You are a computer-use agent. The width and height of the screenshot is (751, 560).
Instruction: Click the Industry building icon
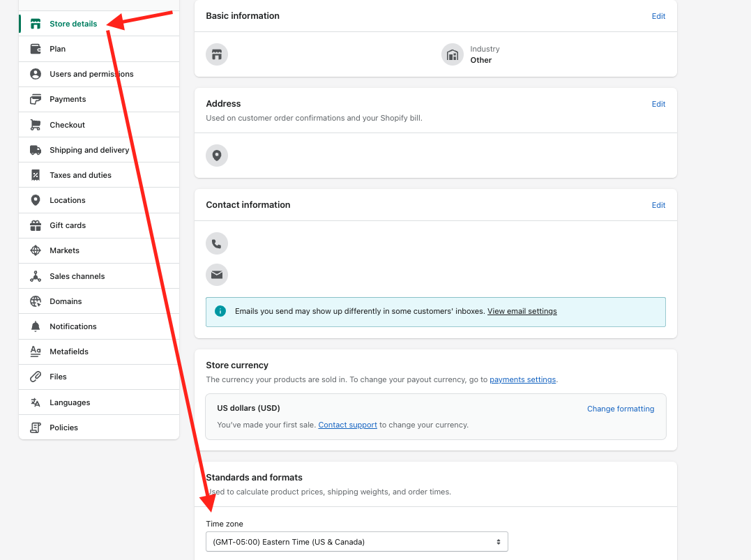pyautogui.click(x=453, y=54)
